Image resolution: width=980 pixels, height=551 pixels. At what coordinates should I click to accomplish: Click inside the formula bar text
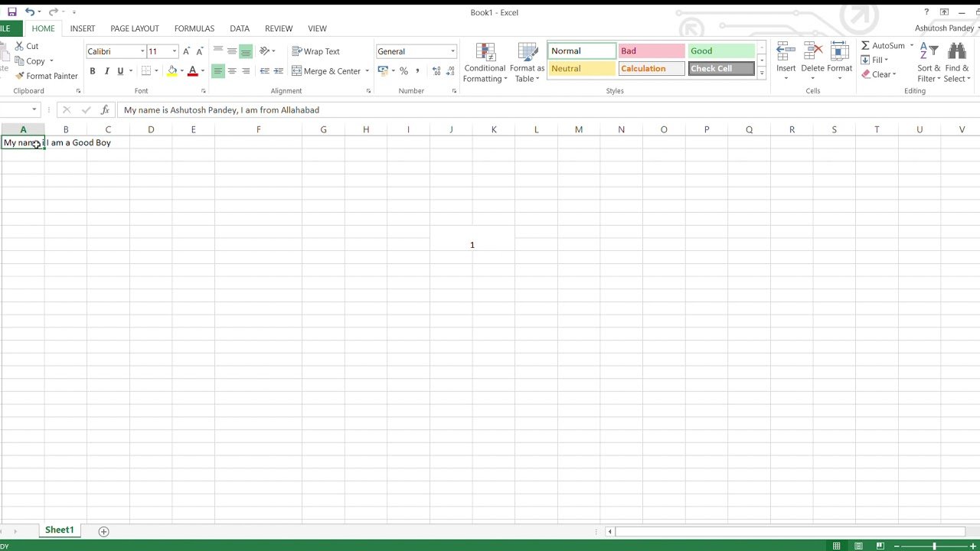pyautogui.click(x=221, y=110)
